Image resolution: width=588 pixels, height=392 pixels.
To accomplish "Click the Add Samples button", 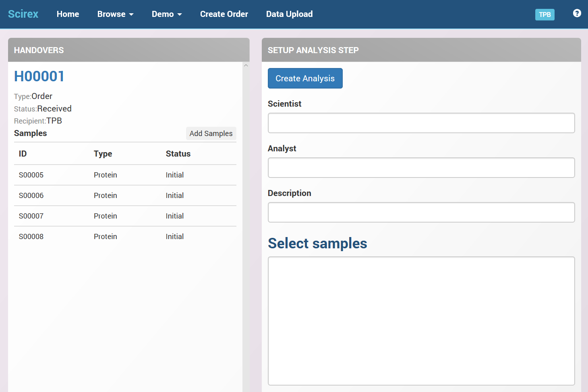I will click(211, 133).
